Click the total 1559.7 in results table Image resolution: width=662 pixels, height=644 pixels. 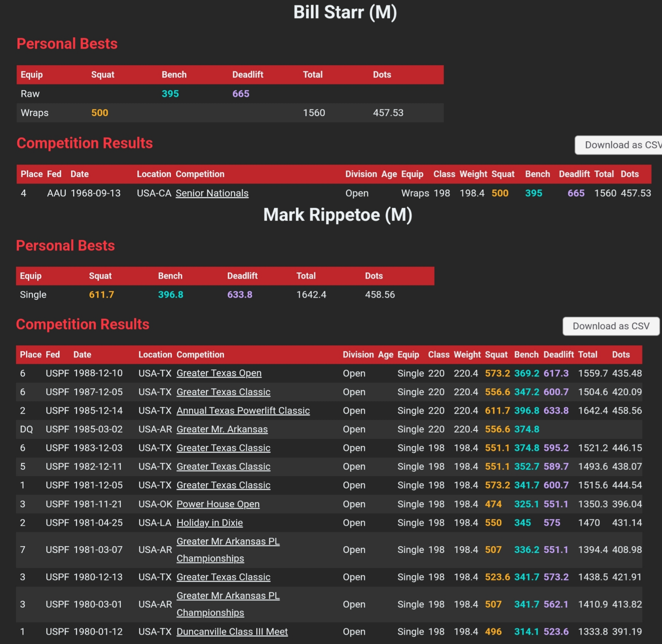tap(593, 373)
